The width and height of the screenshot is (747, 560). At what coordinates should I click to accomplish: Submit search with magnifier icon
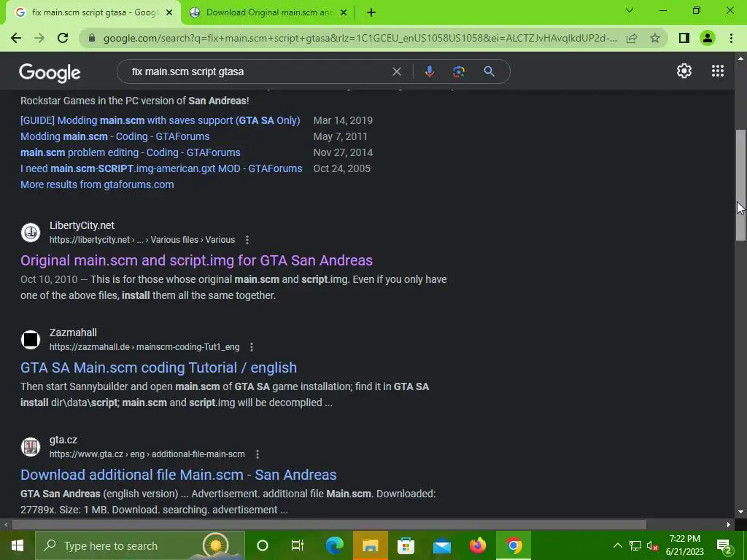tap(489, 71)
